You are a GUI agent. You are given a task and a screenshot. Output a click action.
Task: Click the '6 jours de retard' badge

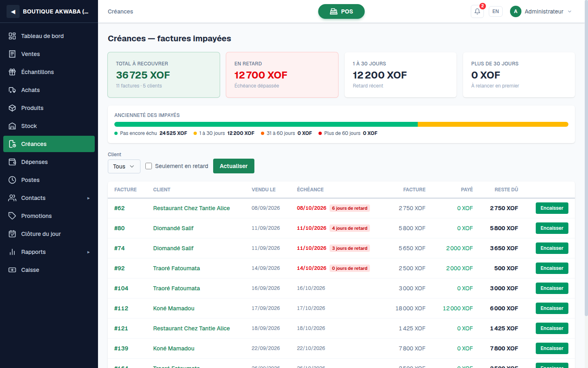tap(350, 208)
